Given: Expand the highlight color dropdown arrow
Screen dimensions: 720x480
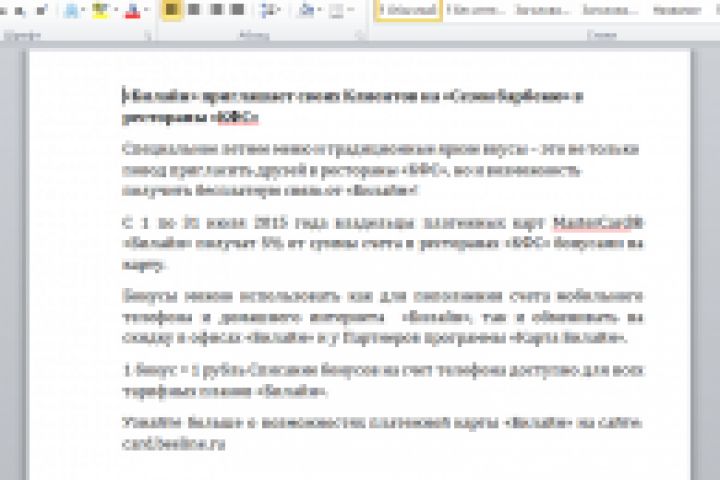Looking at the screenshot, I should (115, 10).
